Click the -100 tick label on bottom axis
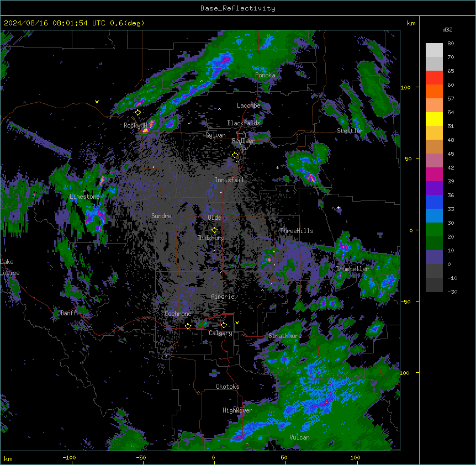Screen dimensions: 476x465 [69, 457]
